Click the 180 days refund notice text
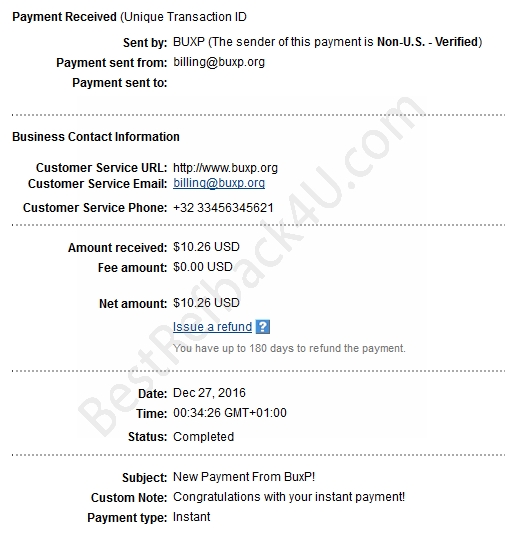Screen dimensions: 505x535 tap(289, 348)
